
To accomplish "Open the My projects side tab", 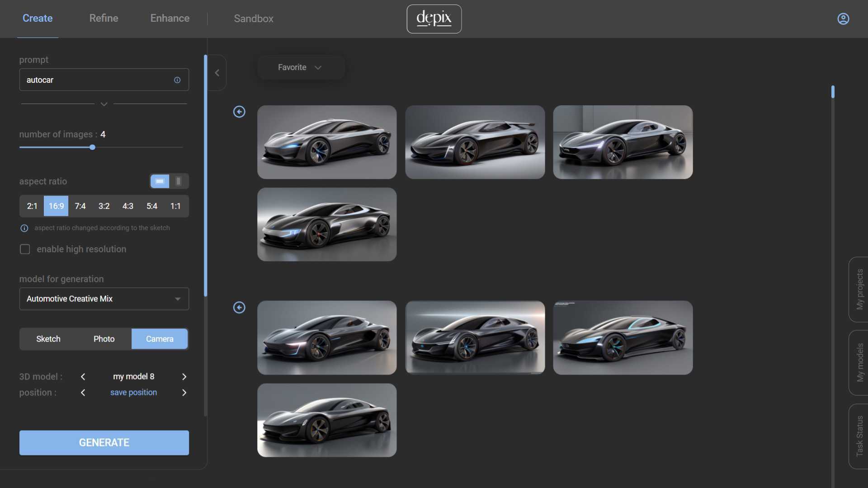I will (859, 289).
